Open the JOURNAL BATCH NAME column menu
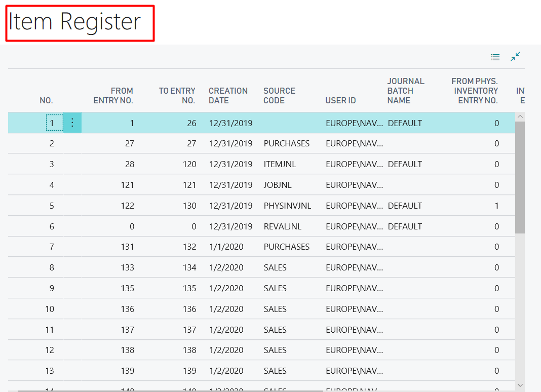The image size is (541, 392). [x=406, y=91]
